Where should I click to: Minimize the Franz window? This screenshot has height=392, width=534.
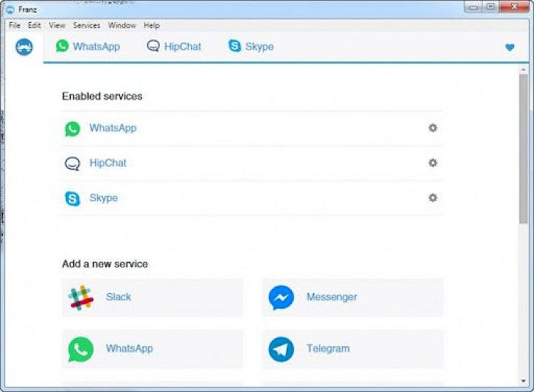click(473, 7)
